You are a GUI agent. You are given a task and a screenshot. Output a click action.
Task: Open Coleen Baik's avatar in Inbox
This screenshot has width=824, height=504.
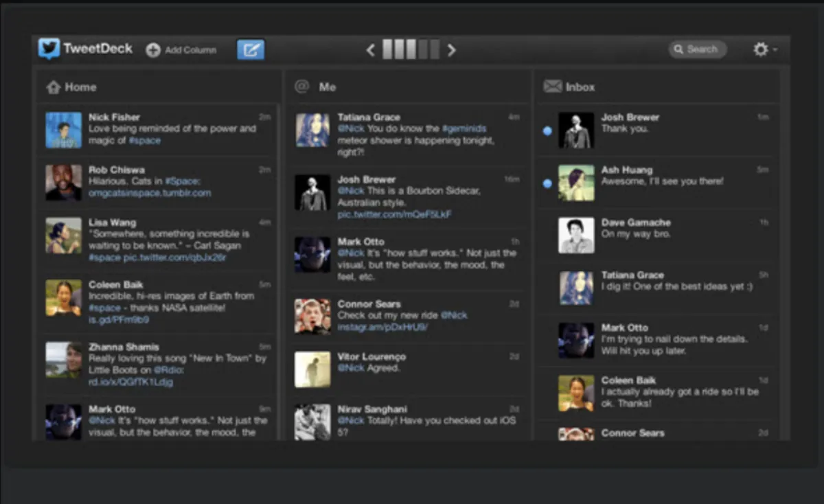tap(576, 393)
